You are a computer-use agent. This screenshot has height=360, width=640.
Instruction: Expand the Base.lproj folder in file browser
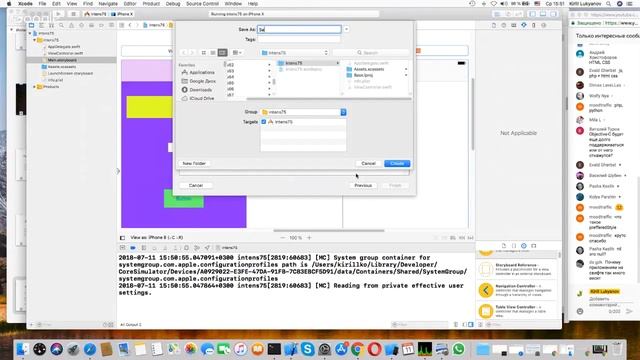click(406, 76)
